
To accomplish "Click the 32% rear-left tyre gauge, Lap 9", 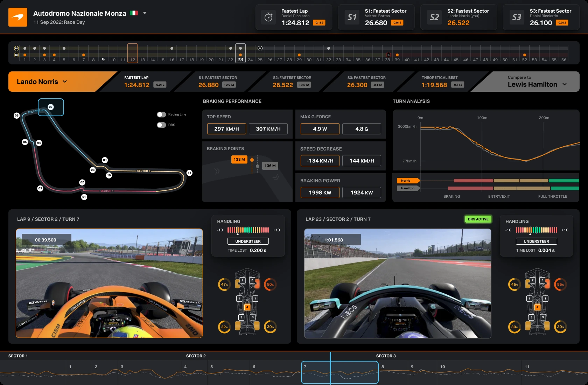I will coord(224,327).
